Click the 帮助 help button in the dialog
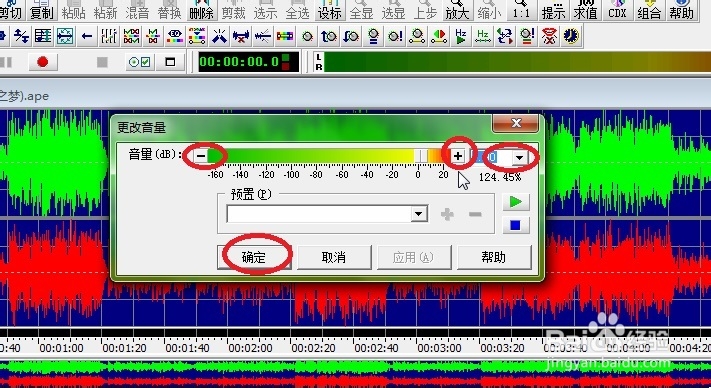 494,257
